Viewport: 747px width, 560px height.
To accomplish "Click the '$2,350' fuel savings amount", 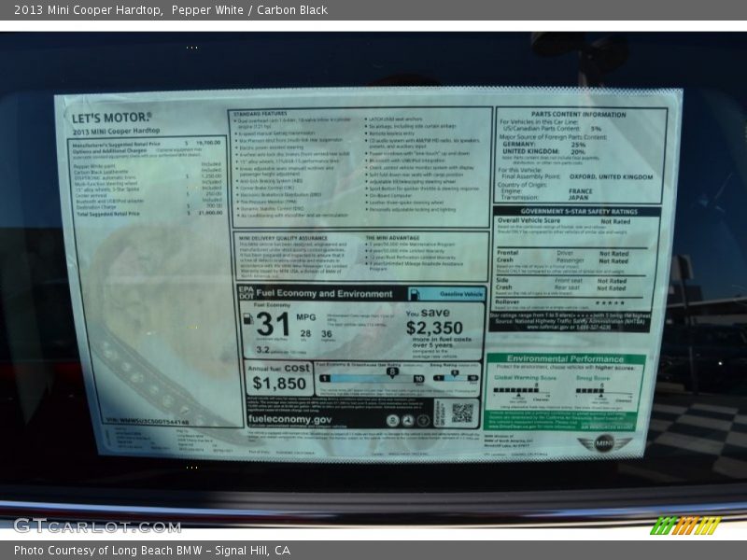I will pos(434,328).
